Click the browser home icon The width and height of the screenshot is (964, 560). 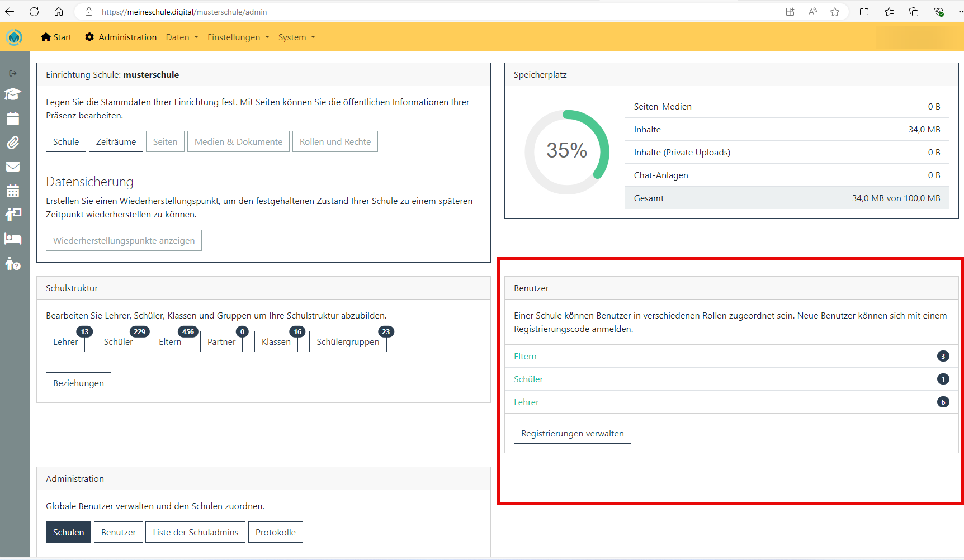coord(59,12)
